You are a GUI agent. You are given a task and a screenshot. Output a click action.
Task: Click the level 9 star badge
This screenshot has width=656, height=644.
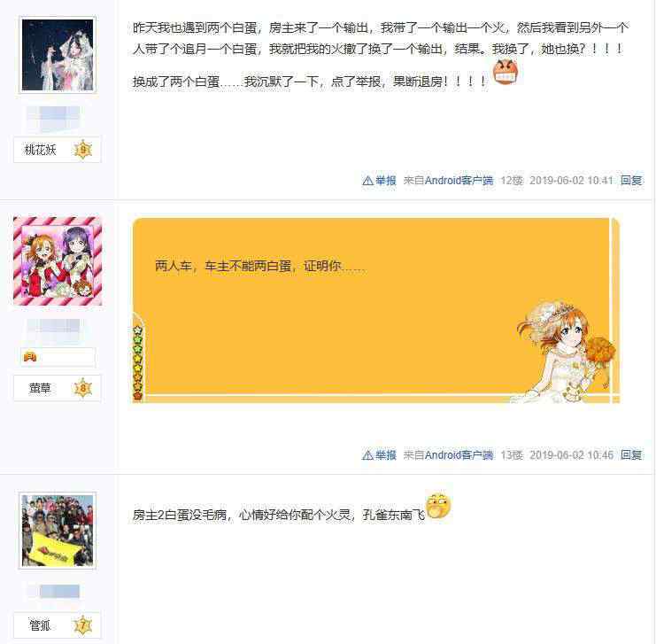(83, 150)
